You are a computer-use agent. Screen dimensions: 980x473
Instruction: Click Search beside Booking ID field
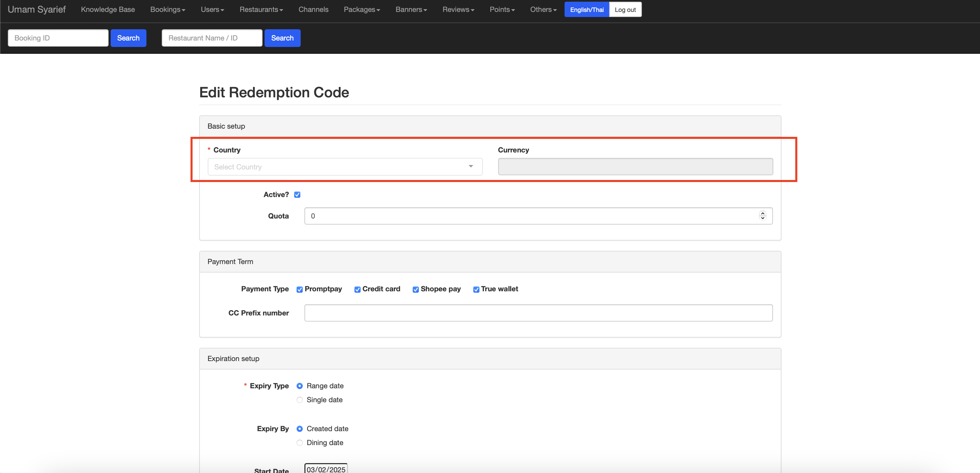(x=128, y=38)
